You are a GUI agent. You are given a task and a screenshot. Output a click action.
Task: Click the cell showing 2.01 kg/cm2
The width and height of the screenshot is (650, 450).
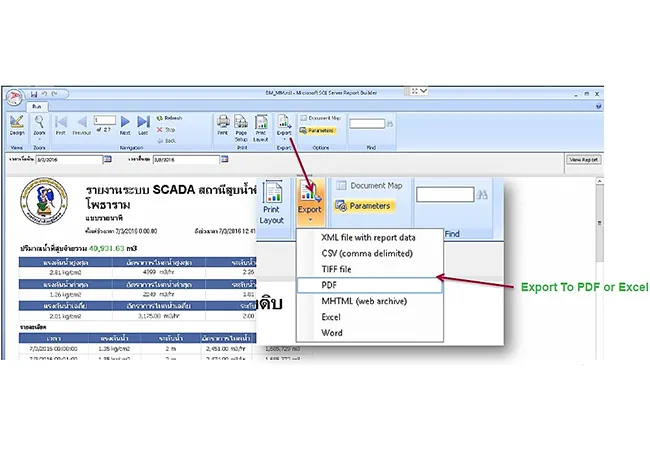click(x=65, y=316)
